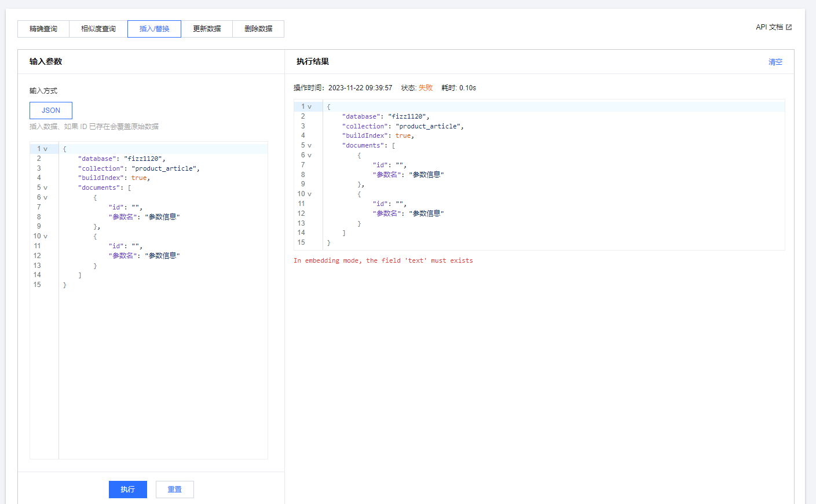This screenshot has height=504, width=816.
Task: Click the second "id" line in result viewer
Action: coord(390,204)
